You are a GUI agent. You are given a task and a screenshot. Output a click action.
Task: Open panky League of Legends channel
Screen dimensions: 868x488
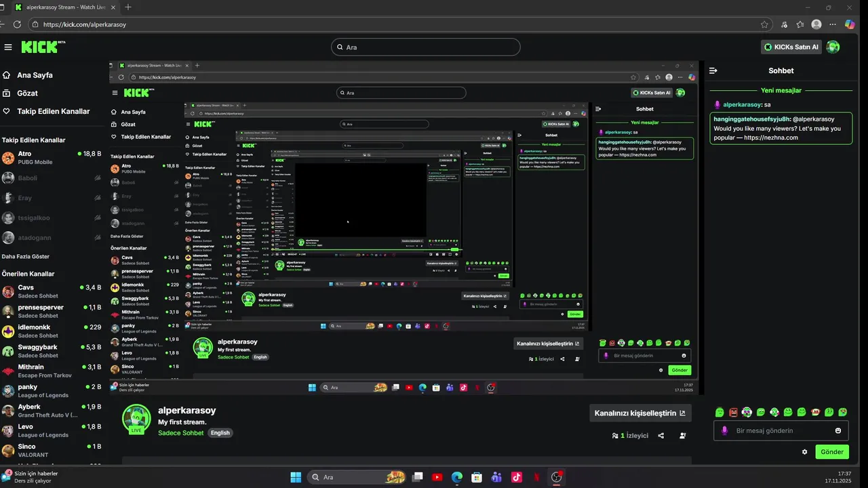click(x=52, y=391)
